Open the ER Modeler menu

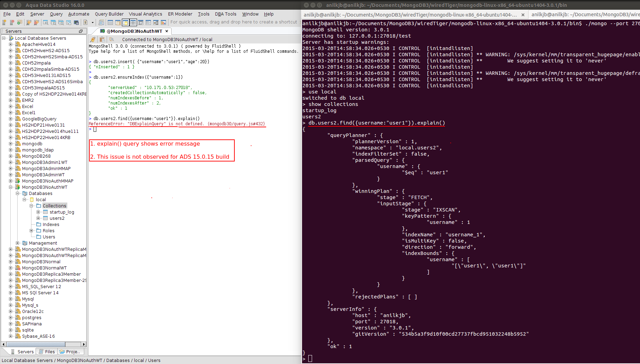[x=180, y=14]
